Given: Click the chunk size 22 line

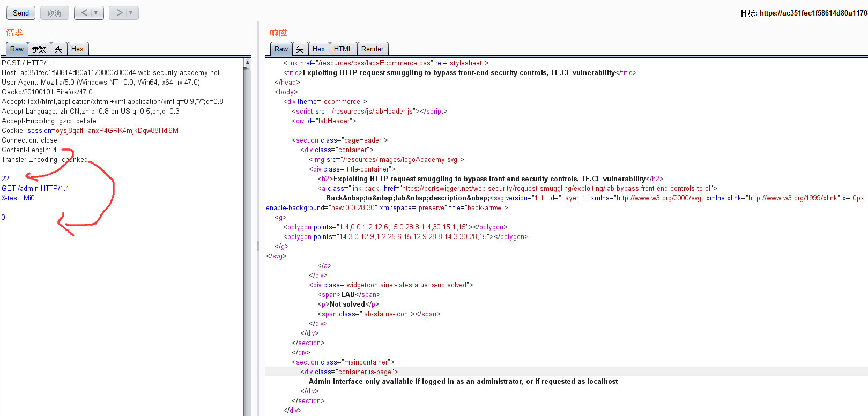Looking at the screenshot, I should (5, 179).
